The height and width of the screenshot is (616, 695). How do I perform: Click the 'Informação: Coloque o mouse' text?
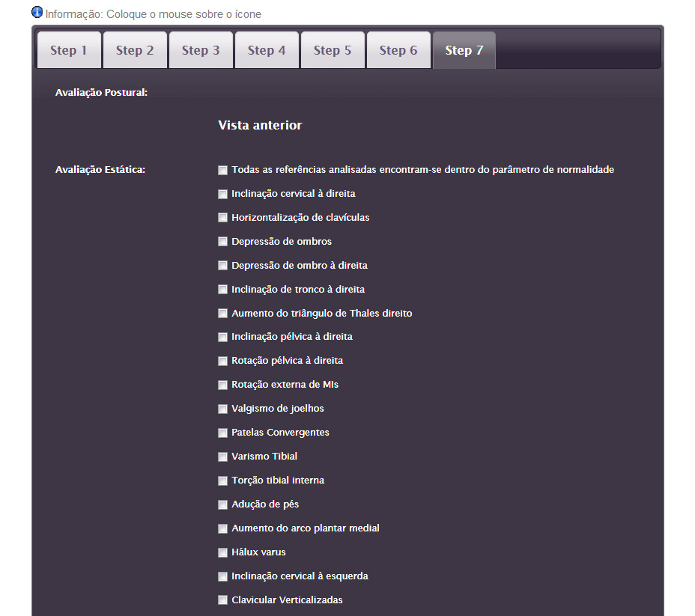pos(153,14)
